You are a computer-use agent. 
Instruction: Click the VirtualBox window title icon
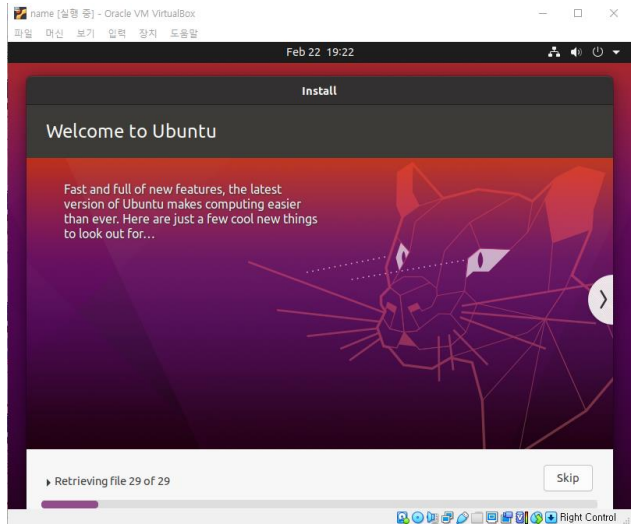(x=20, y=14)
